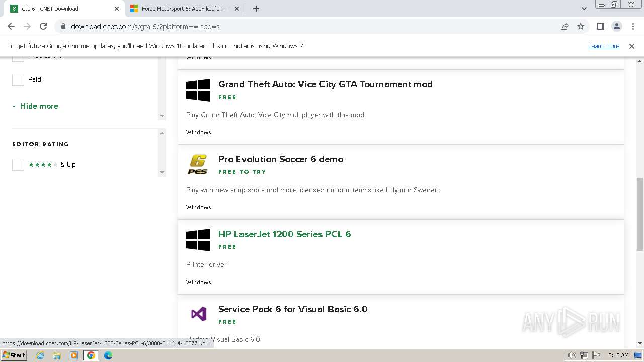Image resolution: width=644 pixels, height=362 pixels.
Task: Click the browser back arrow
Action: point(11,26)
